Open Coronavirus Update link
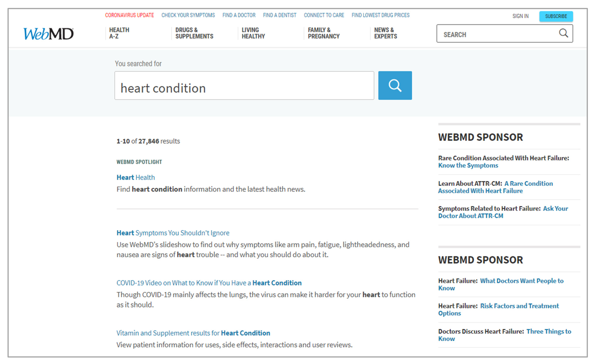597x364 pixels. coord(129,15)
